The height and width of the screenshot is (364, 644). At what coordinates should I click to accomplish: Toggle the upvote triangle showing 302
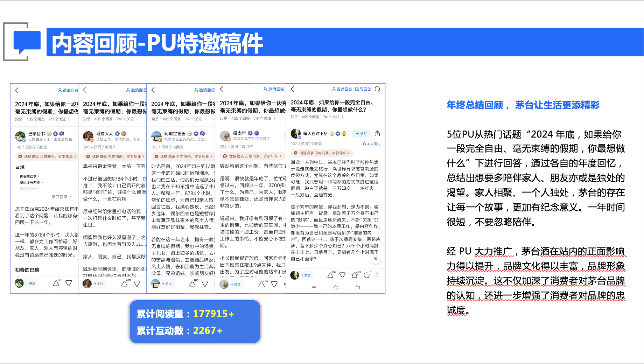[330, 275]
